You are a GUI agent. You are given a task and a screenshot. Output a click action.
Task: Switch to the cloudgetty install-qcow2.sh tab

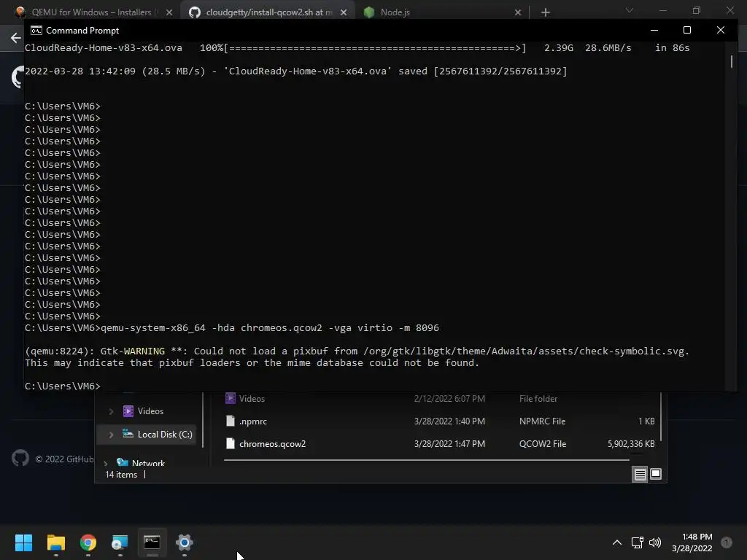pos(268,12)
